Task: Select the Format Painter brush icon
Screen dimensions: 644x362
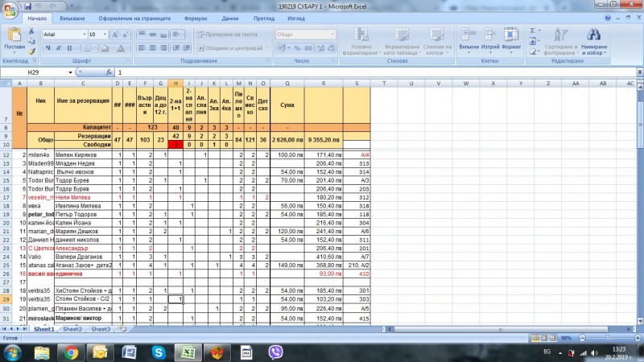Action: click(x=31, y=51)
